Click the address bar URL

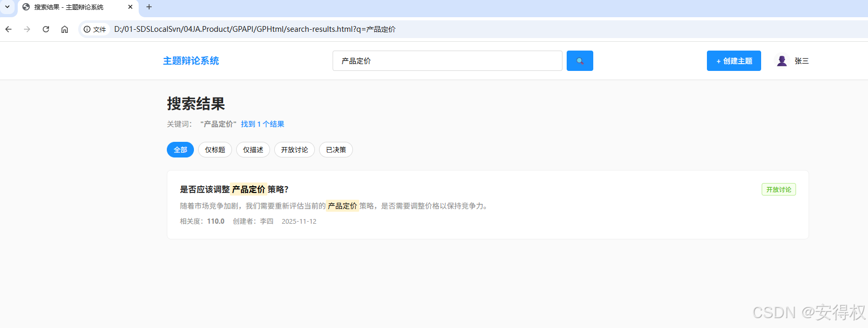254,29
